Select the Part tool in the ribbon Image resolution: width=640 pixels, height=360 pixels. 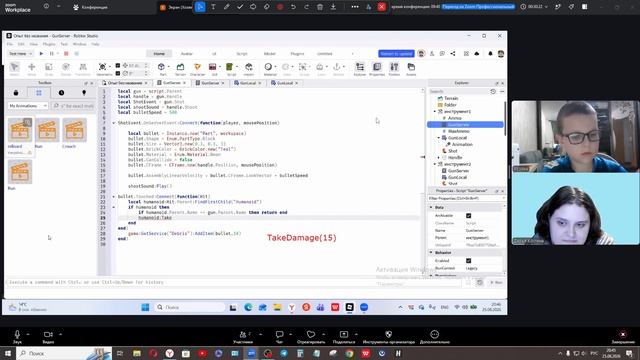click(x=162, y=69)
